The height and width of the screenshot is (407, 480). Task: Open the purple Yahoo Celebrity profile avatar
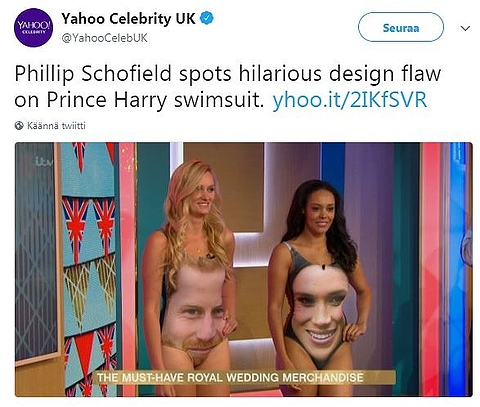pos(33,28)
